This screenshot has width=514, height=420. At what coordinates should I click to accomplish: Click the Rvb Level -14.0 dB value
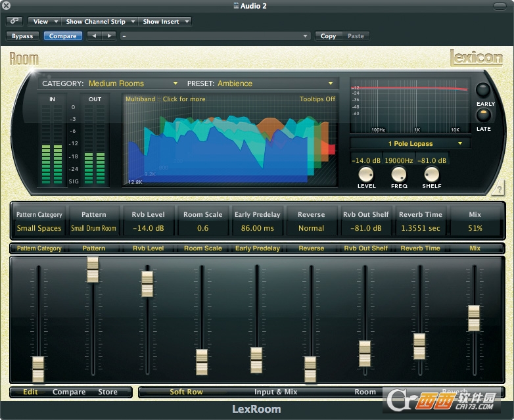148,228
